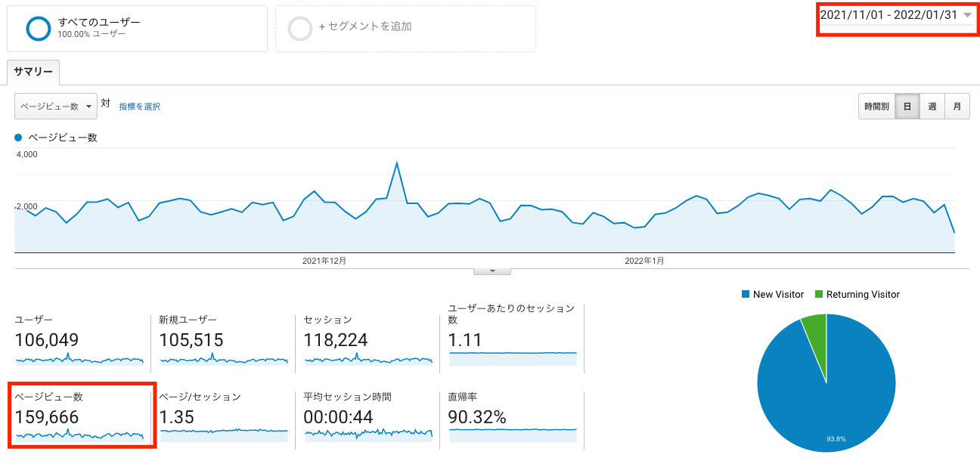
Task: Open the date range picker 2021/11/01 - 2022/01/31
Action: [x=896, y=15]
